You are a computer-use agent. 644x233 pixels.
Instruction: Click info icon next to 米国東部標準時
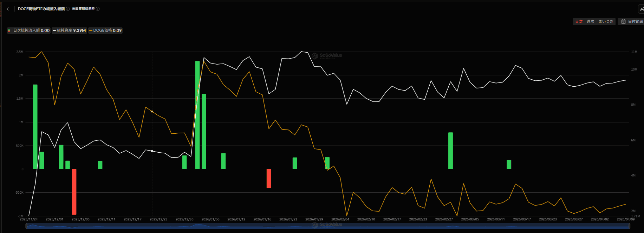(98, 9)
